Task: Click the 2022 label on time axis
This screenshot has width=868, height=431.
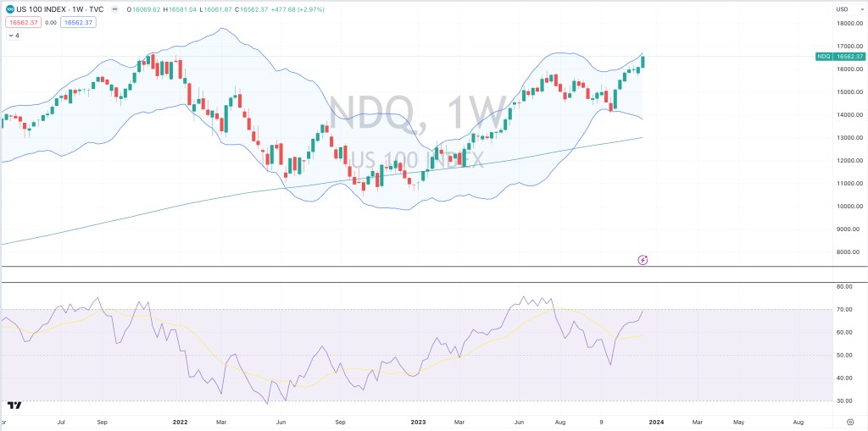Action: pos(180,420)
